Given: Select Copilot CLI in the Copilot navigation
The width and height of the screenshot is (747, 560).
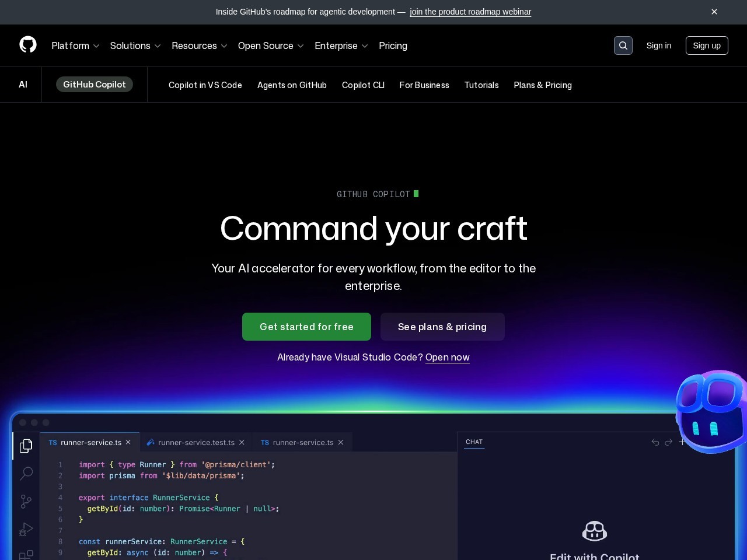Looking at the screenshot, I should pos(363,85).
